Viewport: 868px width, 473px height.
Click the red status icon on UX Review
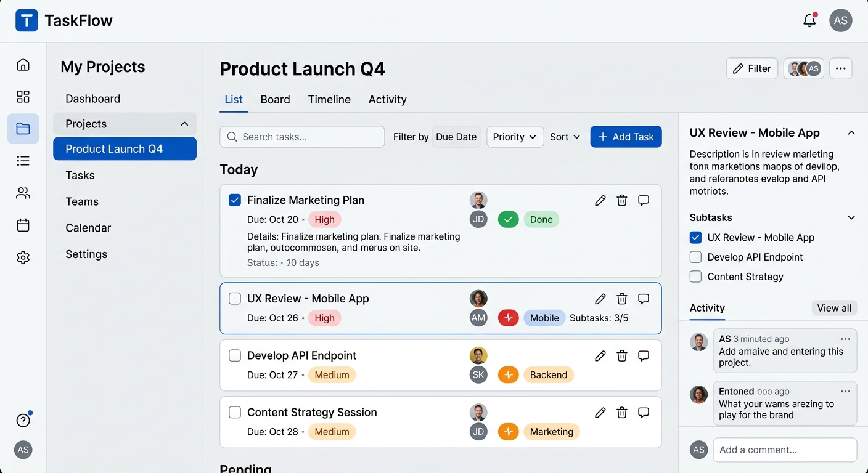[x=508, y=318]
